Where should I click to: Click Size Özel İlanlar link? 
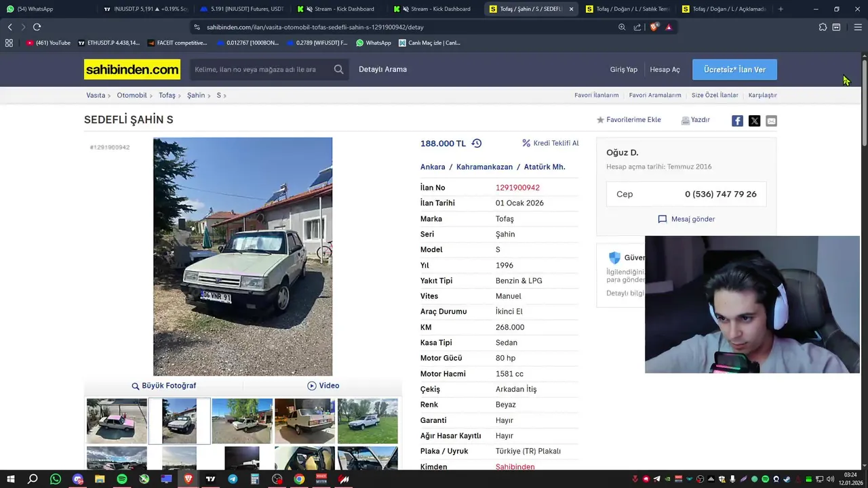click(715, 95)
